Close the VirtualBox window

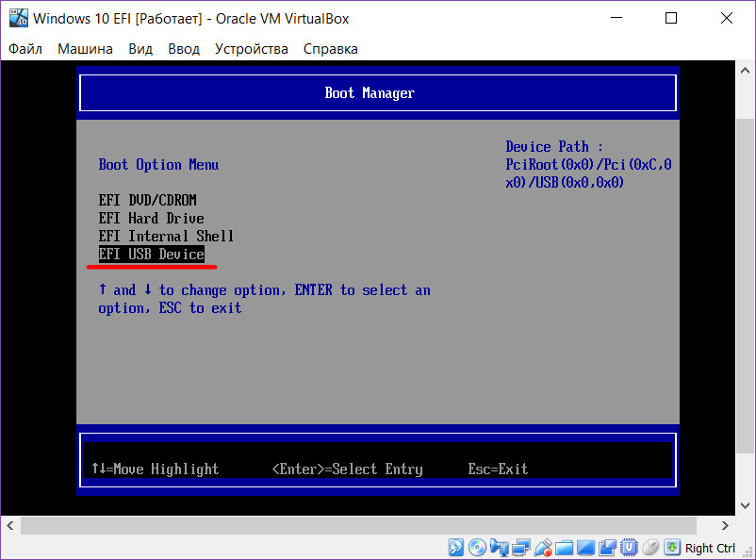[727, 18]
